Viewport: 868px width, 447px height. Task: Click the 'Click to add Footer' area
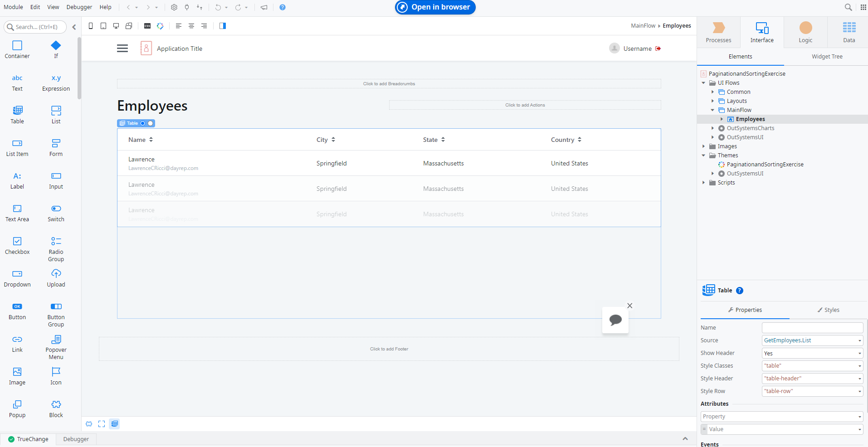point(389,349)
